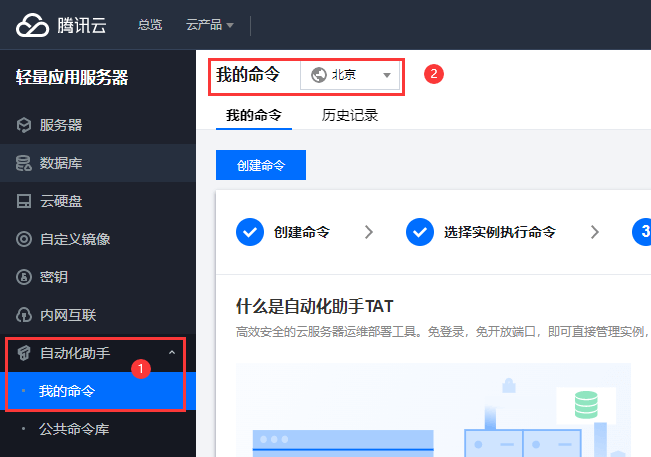Click the 自定义镜像 custom image icon
Viewport: 651px width, 457px height.
point(23,239)
